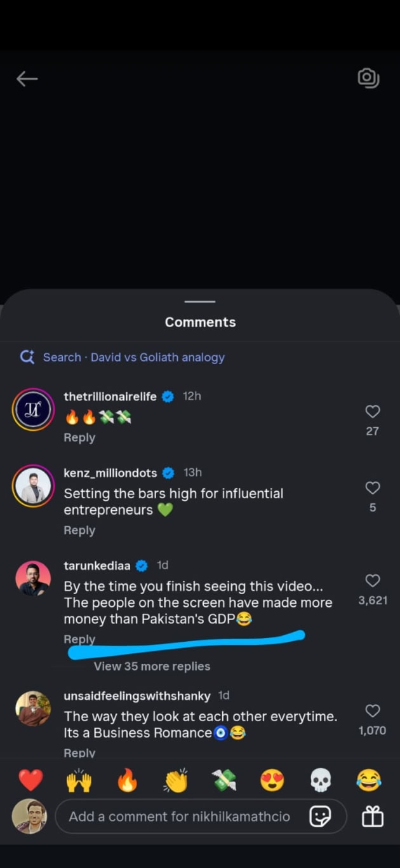Expand View 35 more replies under tarunkediaa
400x868 pixels.
tap(152, 666)
